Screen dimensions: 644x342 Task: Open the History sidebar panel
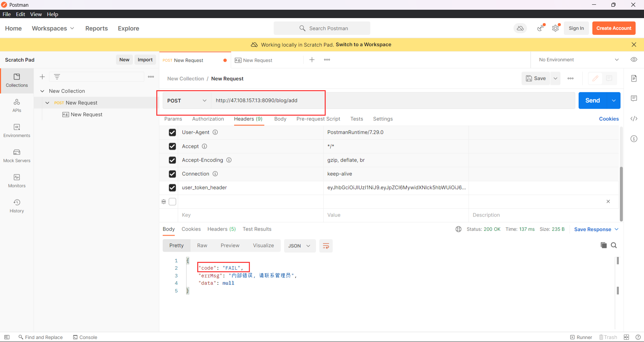[x=17, y=206]
